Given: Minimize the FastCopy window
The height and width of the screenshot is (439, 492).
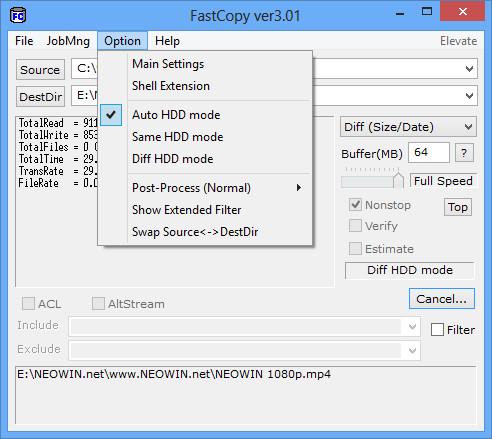Looking at the screenshot, I should [x=400, y=14].
